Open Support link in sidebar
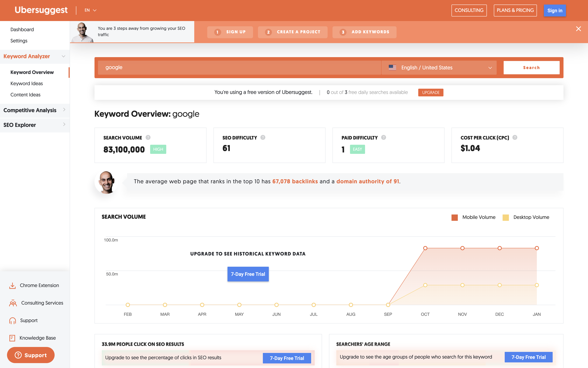The image size is (588, 368). [x=29, y=320]
